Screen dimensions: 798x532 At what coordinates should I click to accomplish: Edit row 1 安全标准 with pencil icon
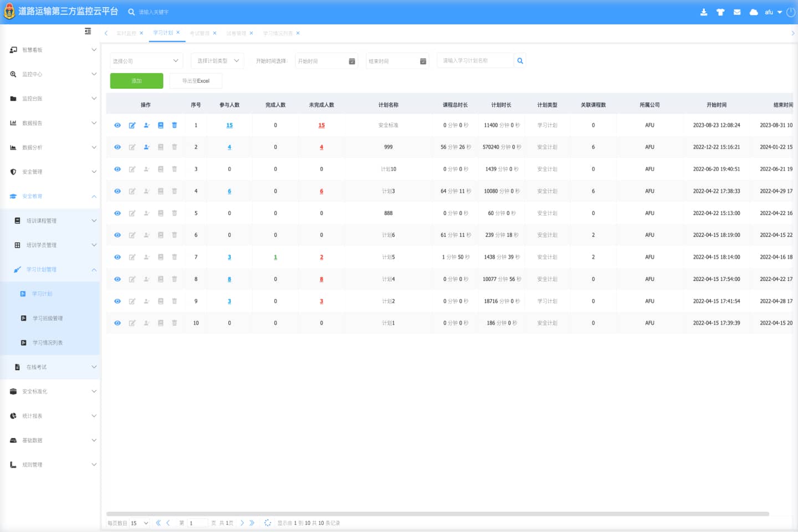pos(132,125)
